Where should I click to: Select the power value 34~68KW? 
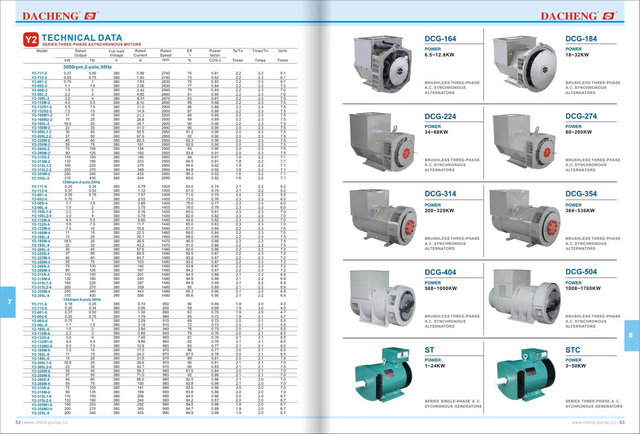[x=436, y=132]
